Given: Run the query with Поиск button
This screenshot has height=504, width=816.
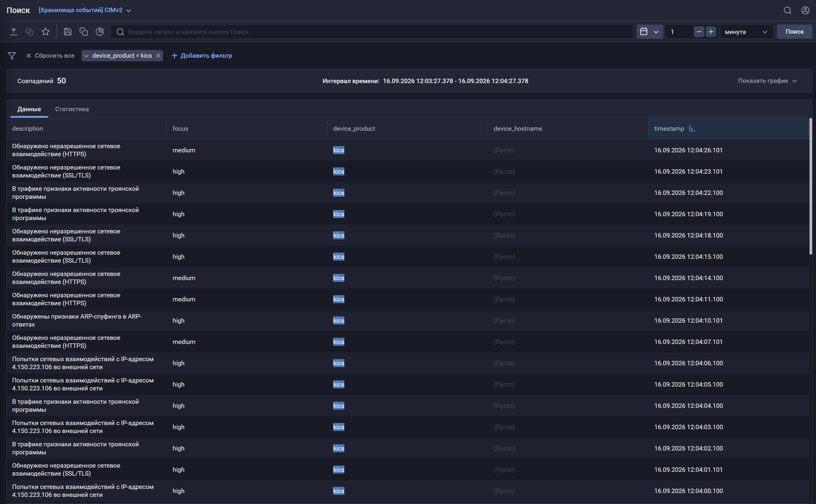Looking at the screenshot, I should point(794,32).
